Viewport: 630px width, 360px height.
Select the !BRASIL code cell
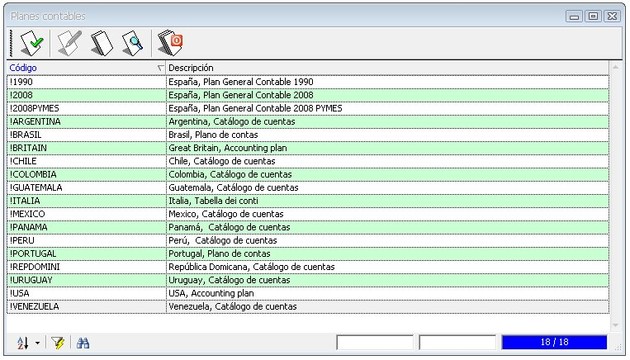coord(86,135)
